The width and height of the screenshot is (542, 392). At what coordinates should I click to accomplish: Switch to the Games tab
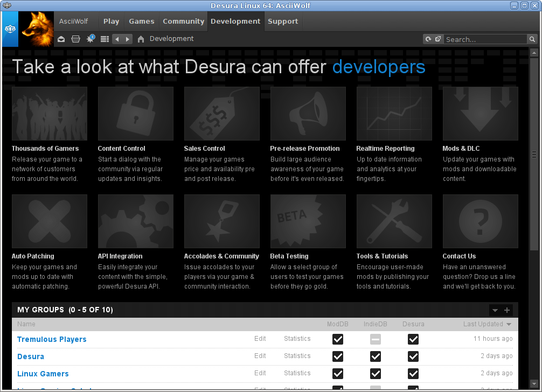click(x=142, y=22)
